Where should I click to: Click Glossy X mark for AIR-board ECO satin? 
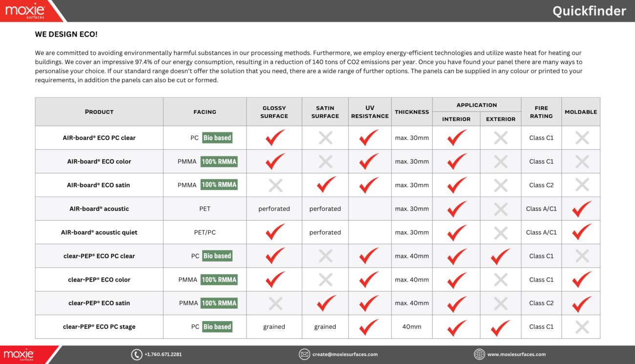point(275,185)
